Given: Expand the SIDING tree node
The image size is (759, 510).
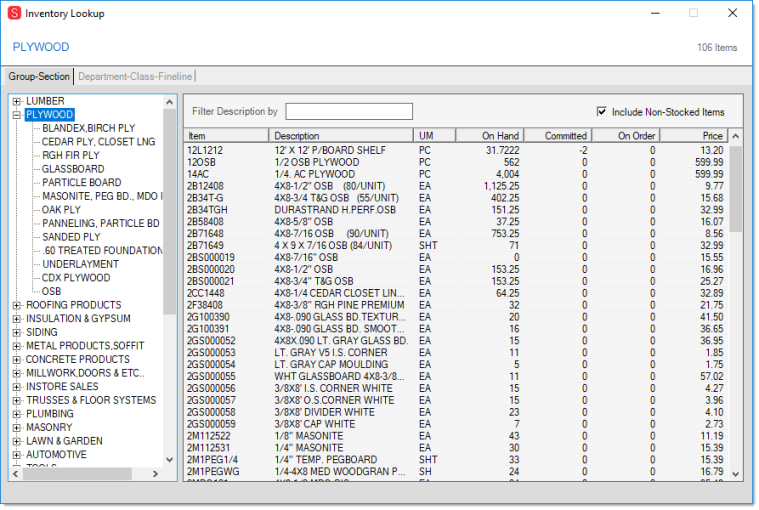Looking at the screenshot, I should click(17, 332).
